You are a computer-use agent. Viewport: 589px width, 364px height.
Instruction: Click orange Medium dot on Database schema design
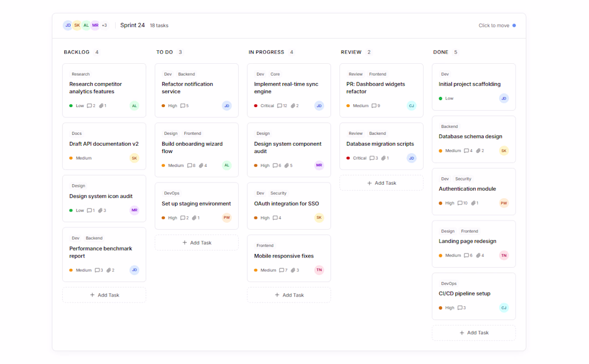pos(441,150)
